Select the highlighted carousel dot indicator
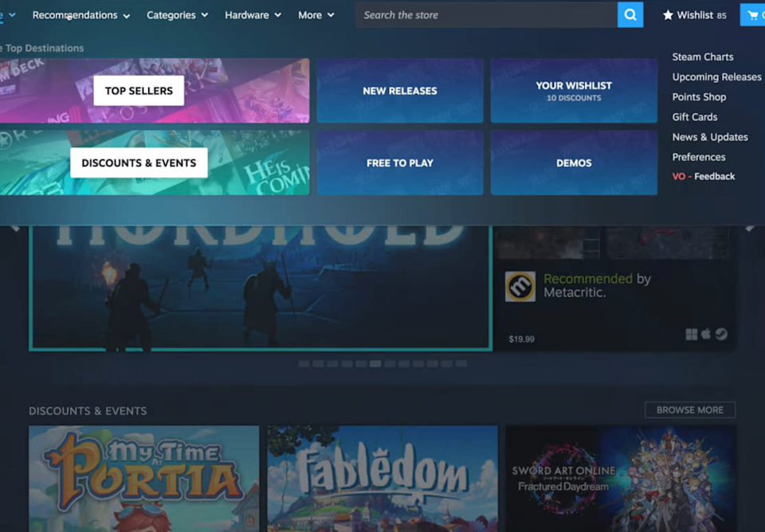This screenshot has width=765, height=532. [x=375, y=363]
